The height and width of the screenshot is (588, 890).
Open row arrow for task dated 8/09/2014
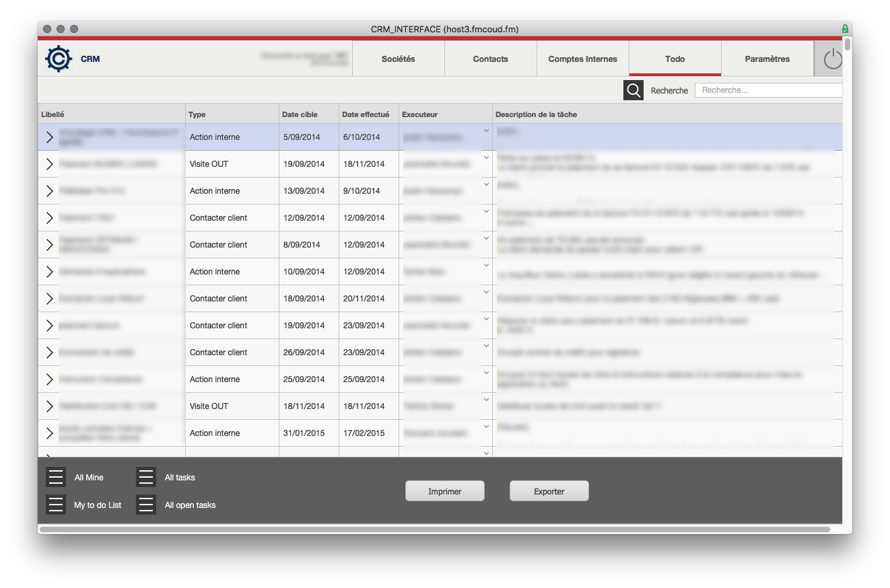tap(49, 245)
